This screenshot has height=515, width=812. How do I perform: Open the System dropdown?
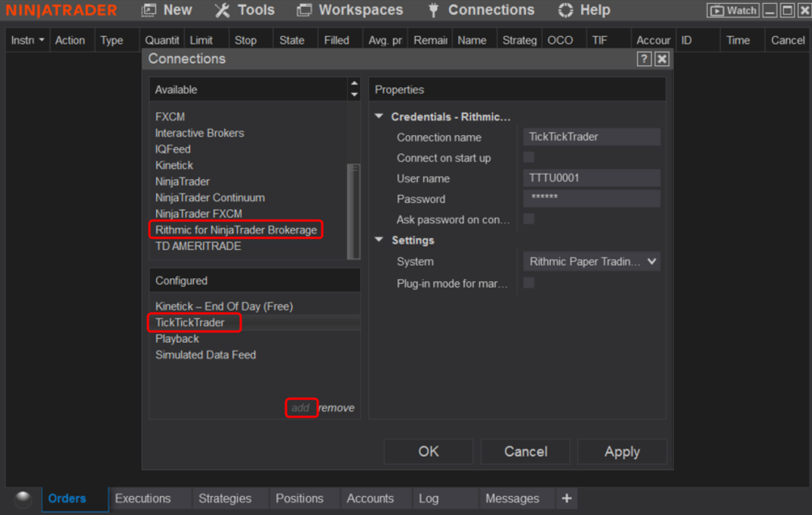(592, 261)
